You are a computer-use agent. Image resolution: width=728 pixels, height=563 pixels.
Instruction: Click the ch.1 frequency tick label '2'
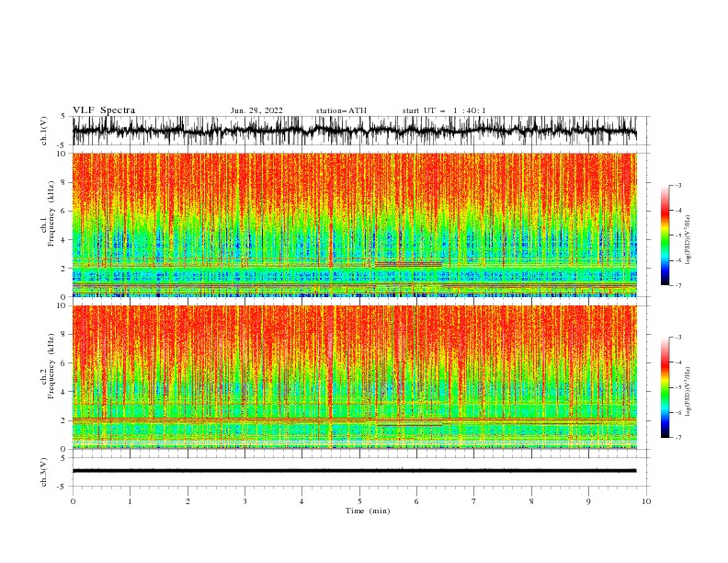point(63,269)
